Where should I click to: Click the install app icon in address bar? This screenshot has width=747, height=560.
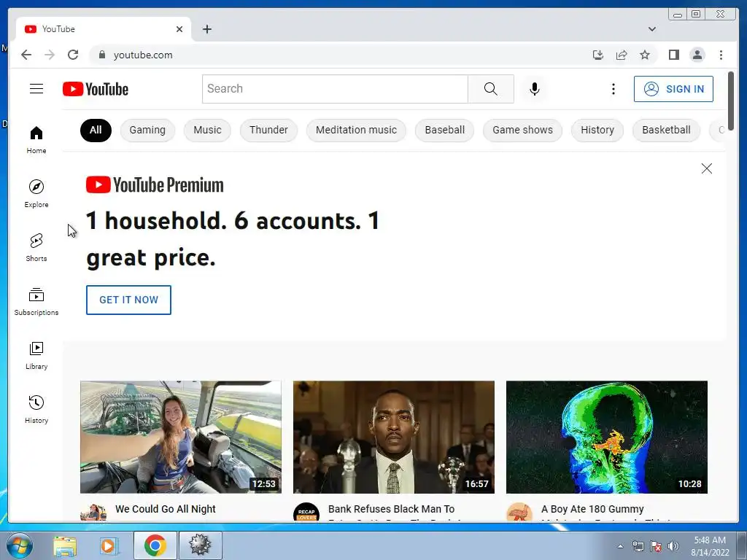pos(598,55)
